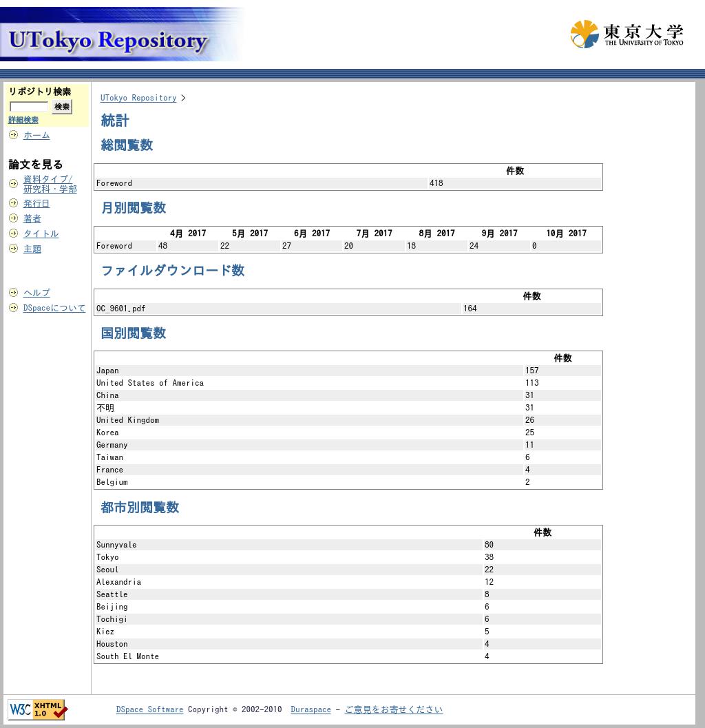The height and width of the screenshot is (728, 705).
Task: Focus the repository search text field
Action: point(29,107)
